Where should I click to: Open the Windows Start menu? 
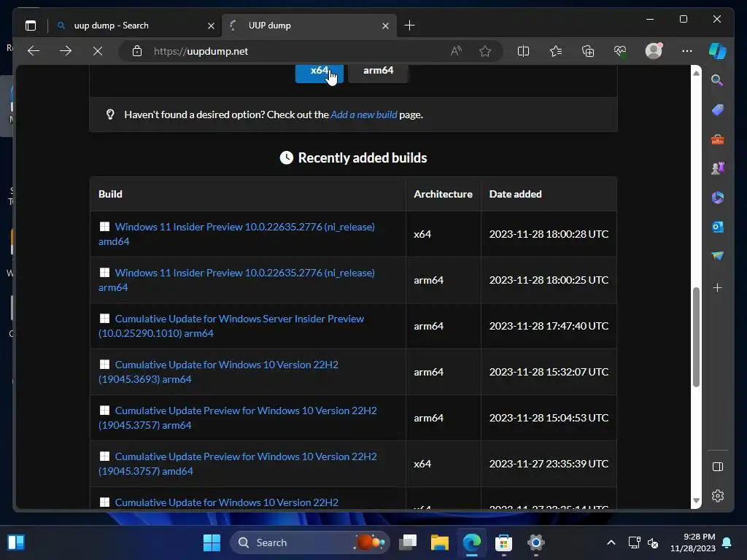point(212,542)
